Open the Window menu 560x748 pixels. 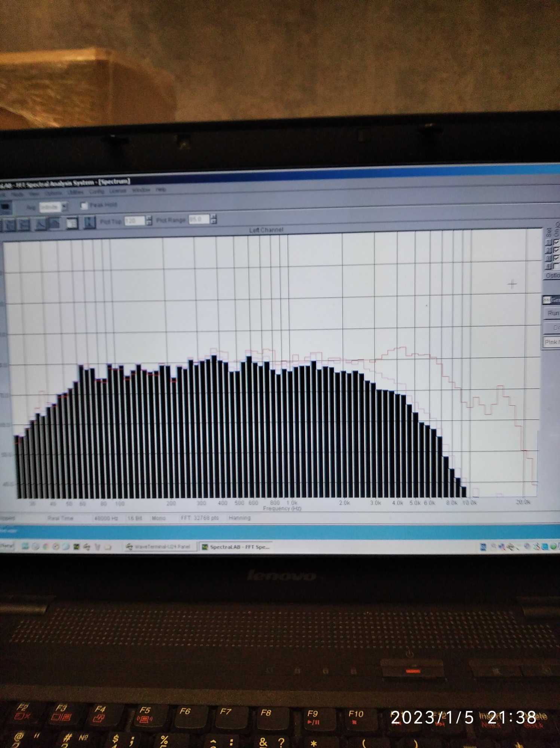tap(141, 190)
